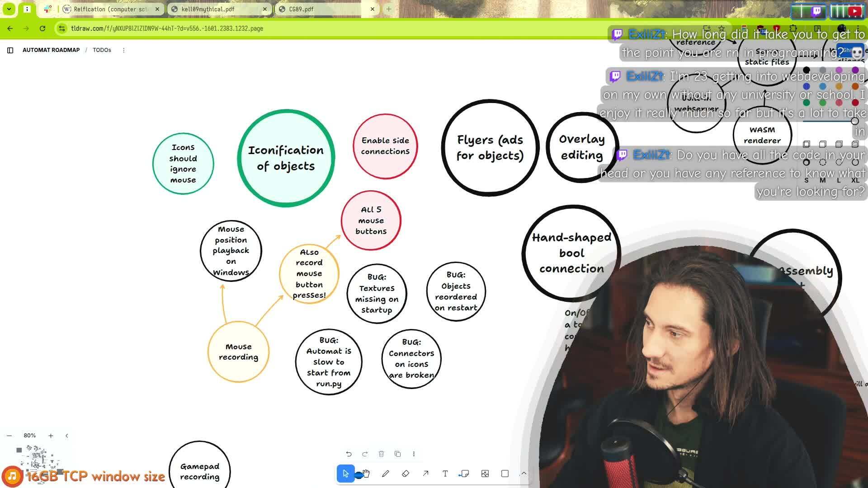Viewport: 868px width, 488px height.
Task: Select the solid fill style
Action: point(839,144)
